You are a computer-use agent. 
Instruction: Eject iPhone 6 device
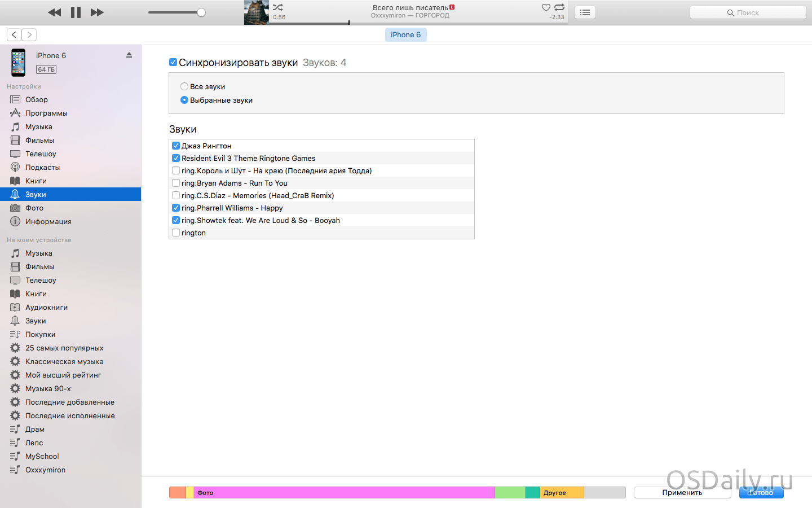pos(129,55)
